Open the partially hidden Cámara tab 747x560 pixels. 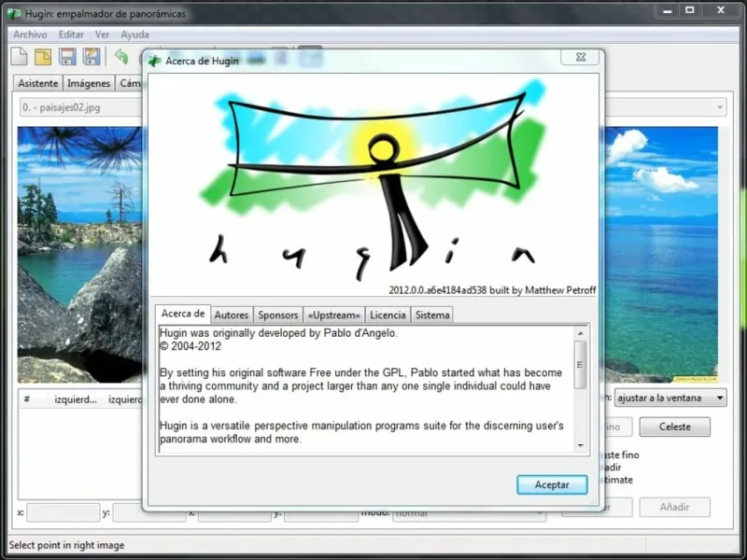(x=129, y=83)
